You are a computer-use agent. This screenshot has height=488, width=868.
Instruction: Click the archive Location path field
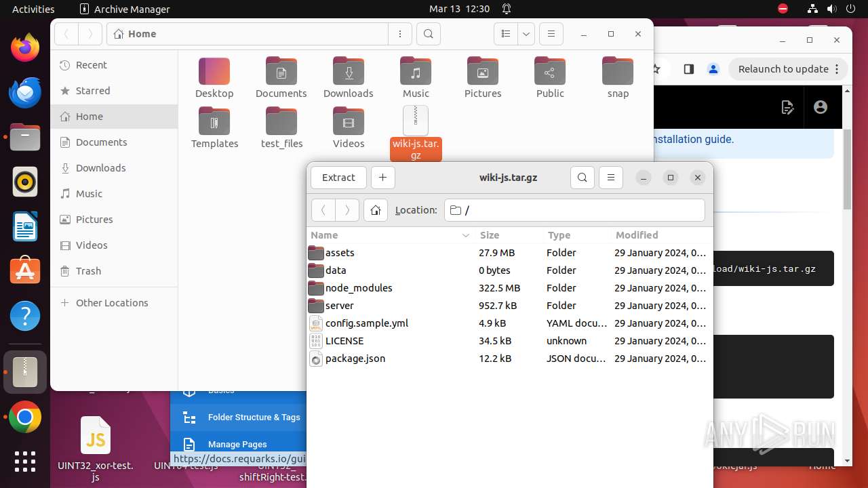tap(574, 210)
